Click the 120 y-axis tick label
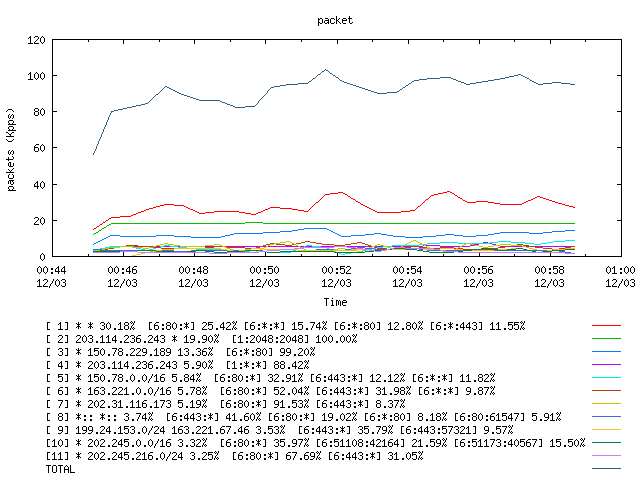The image size is (640, 480). (x=36, y=40)
